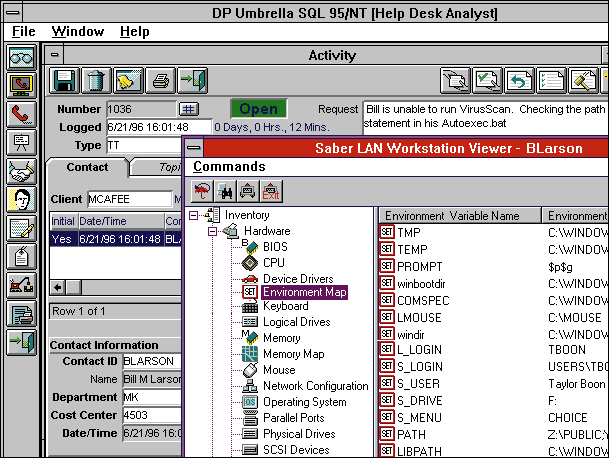Screen dimensions: 609x458
Task: Click the red telephone handset sidebar icon
Action: 22,114
